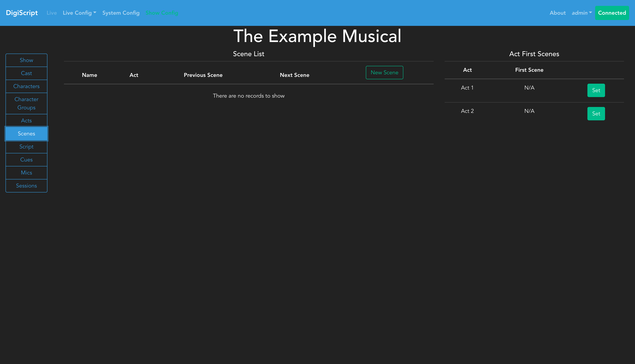Image resolution: width=635 pixels, height=364 pixels.
Task: Open System Config from navbar
Action: point(121,13)
